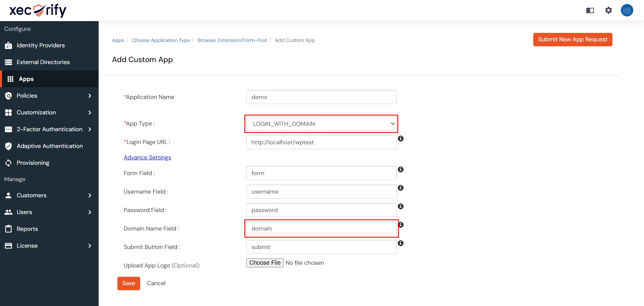Viewport: 644px width, 306px height.
Task: Click the profile avatar circle
Action: click(627, 10)
